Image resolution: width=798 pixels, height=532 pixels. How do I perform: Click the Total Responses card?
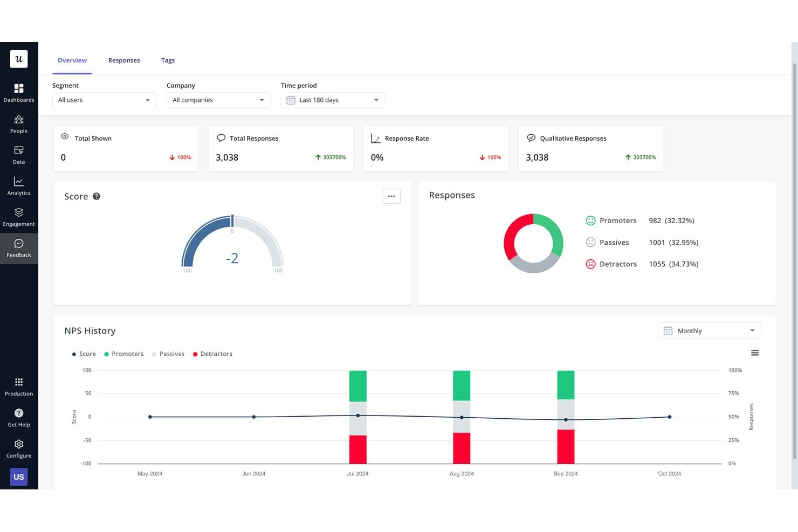pyautogui.click(x=281, y=149)
